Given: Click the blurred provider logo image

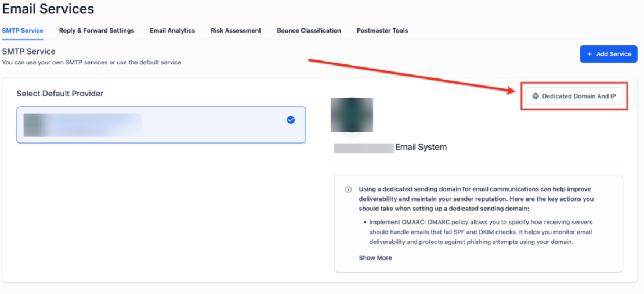Looking at the screenshot, I should pos(352,115).
